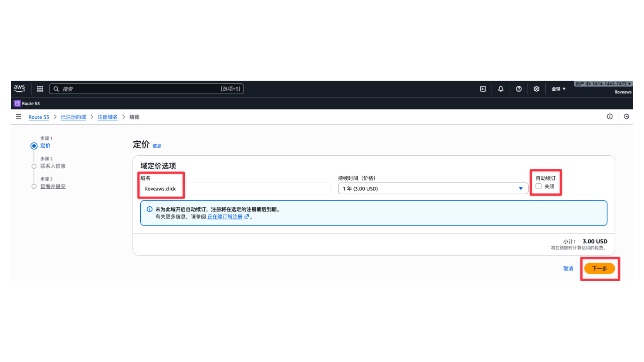Open the help question mark icon
Image resolution: width=644 pixels, height=362 pixels.
[519, 89]
